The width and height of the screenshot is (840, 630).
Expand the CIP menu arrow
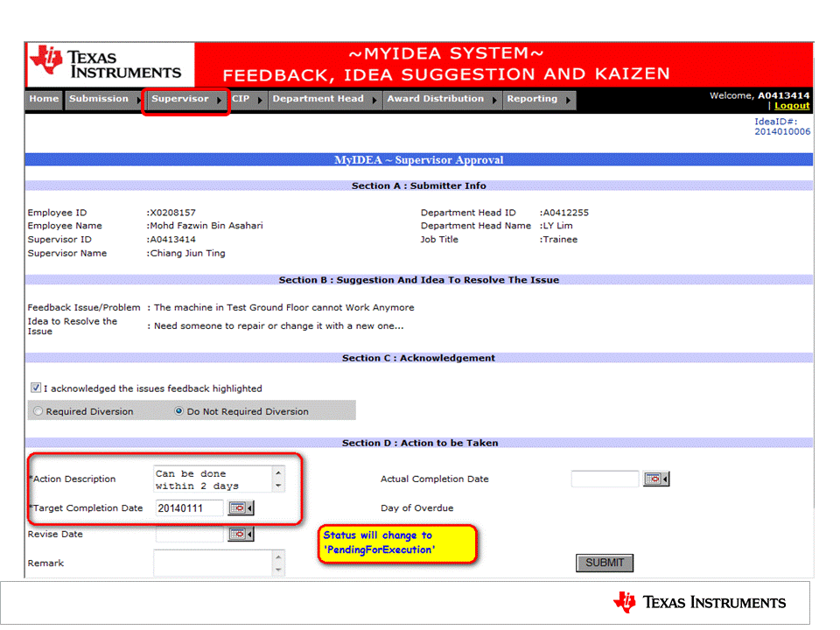260,100
